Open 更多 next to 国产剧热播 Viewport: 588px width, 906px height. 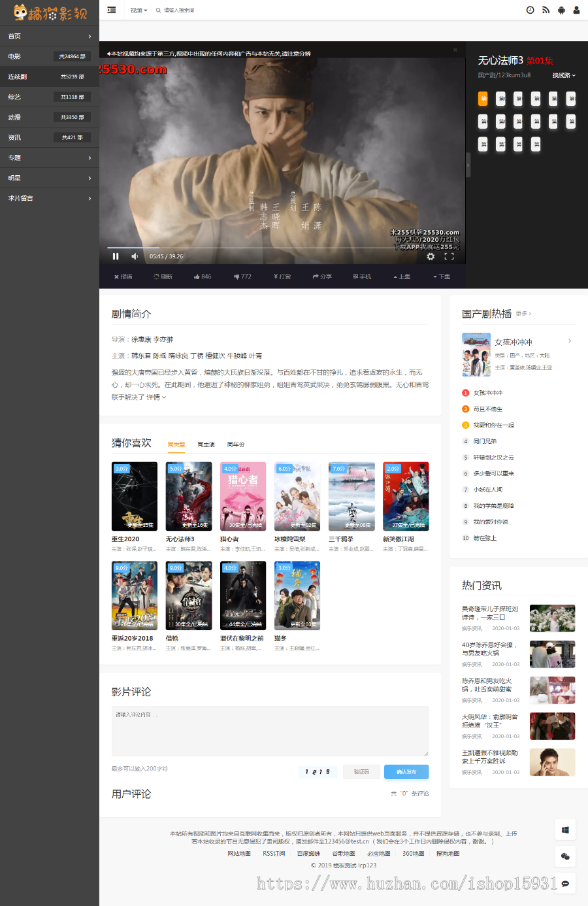click(523, 314)
